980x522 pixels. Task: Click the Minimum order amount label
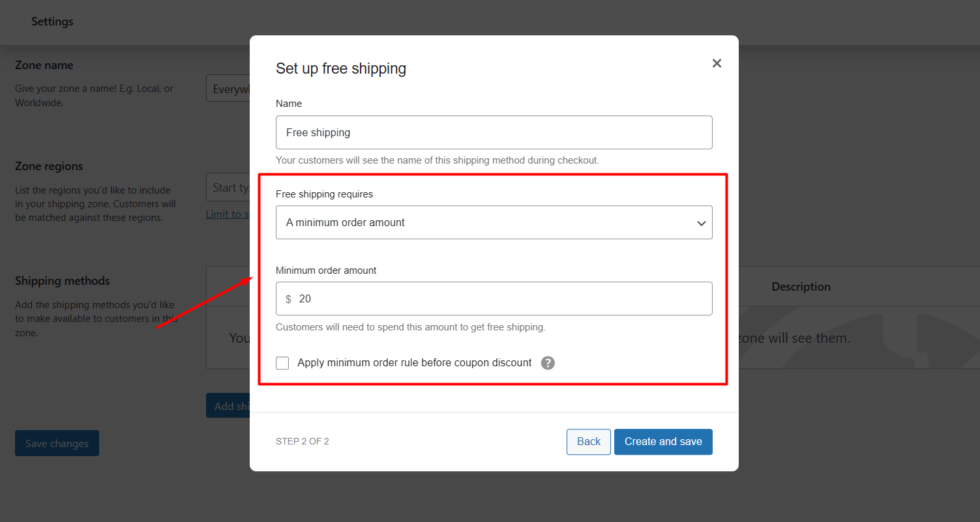[326, 270]
